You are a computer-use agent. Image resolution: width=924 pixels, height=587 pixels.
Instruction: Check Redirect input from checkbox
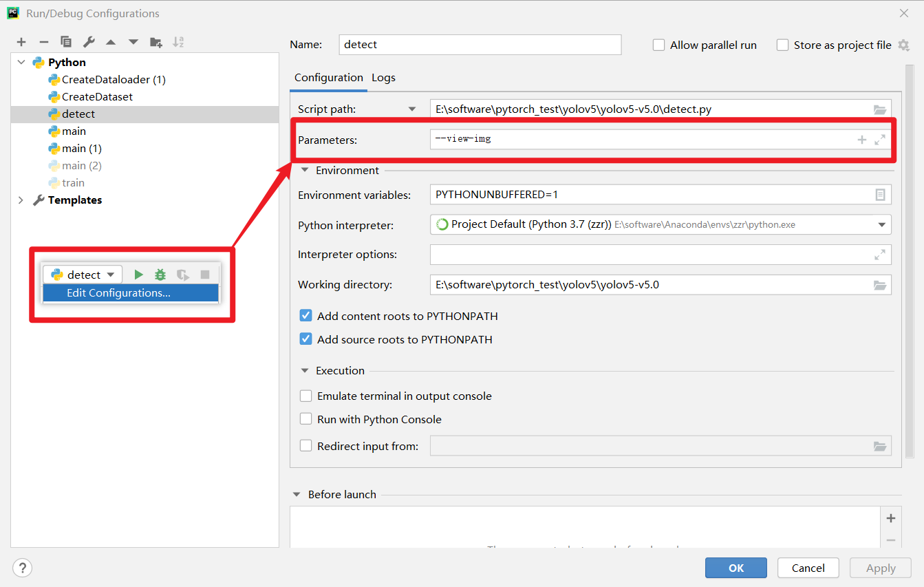(306, 446)
